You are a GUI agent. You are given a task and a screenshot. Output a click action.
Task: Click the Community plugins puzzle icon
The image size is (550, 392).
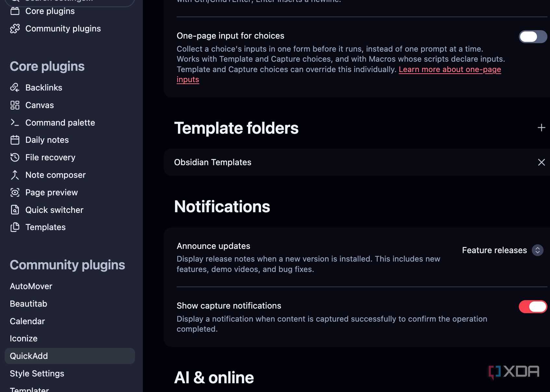point(15,29)
